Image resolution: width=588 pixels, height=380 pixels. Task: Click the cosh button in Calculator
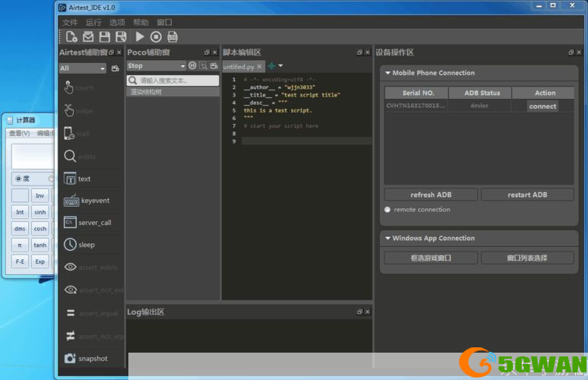[40, 229]
